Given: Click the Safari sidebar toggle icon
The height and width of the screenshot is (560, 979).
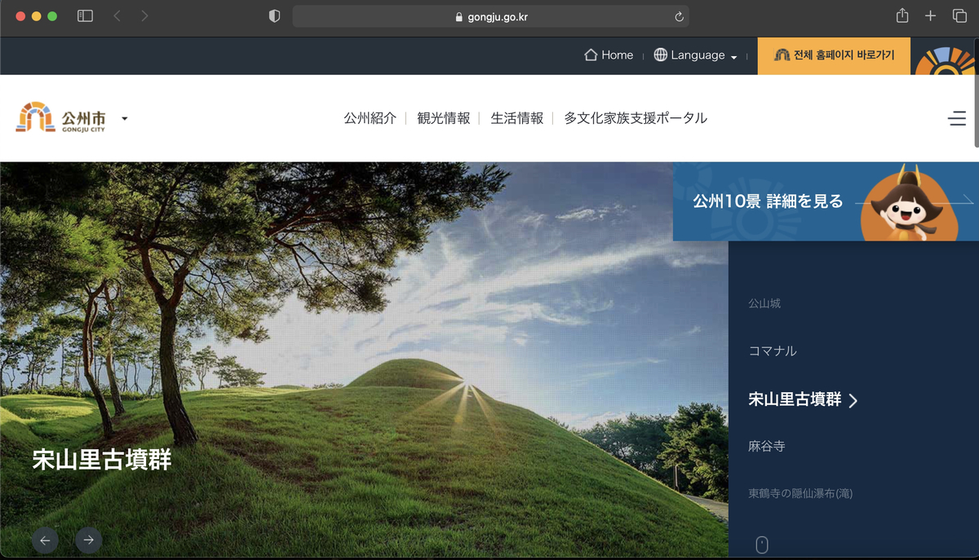Looking at the screenshot, I should coord(85,15).
